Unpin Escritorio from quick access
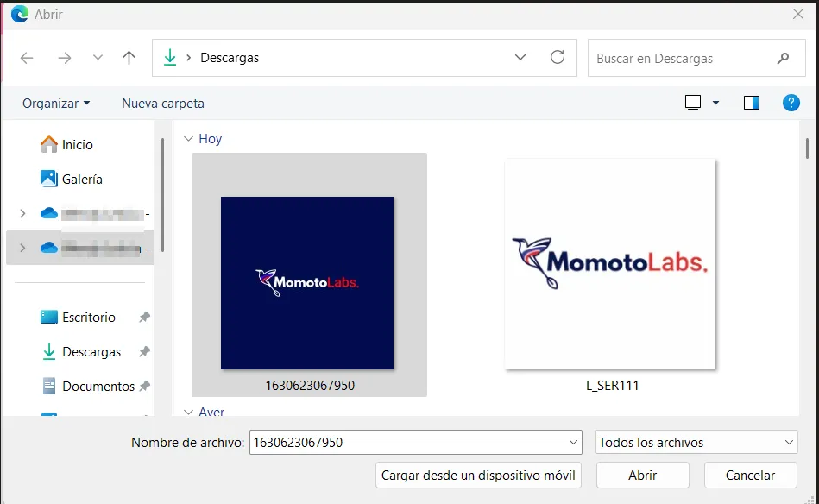The width and height of the screenshot is (819, 504). 144,318
